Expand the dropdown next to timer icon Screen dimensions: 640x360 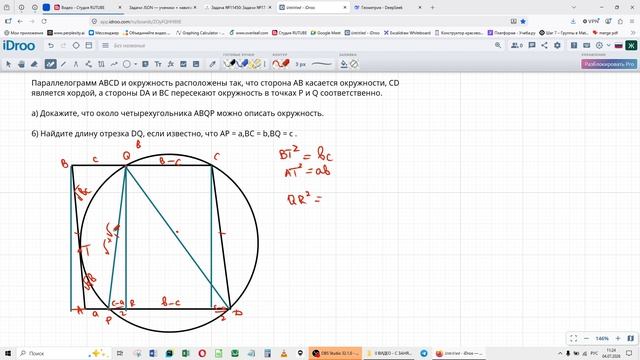(x=609, y=45)
